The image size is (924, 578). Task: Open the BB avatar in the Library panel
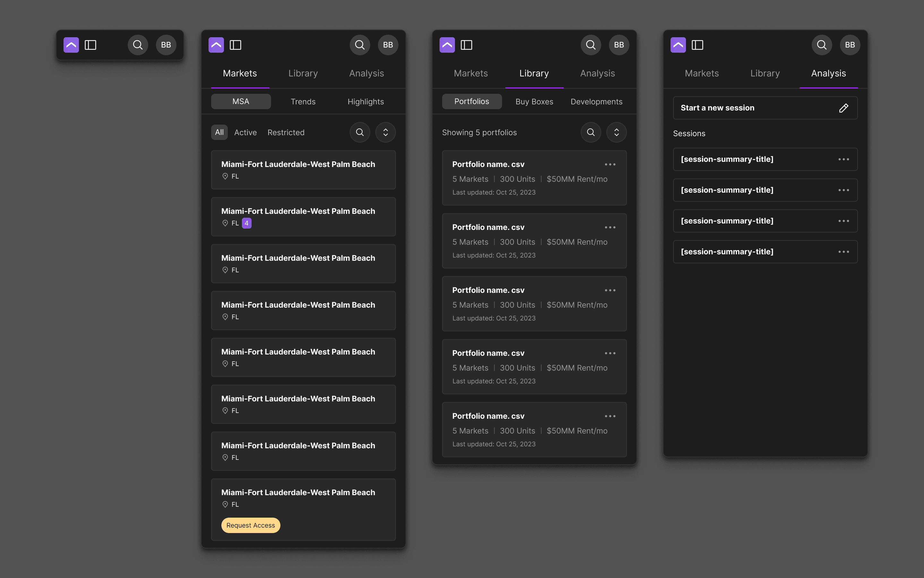(x=619, y=45)
